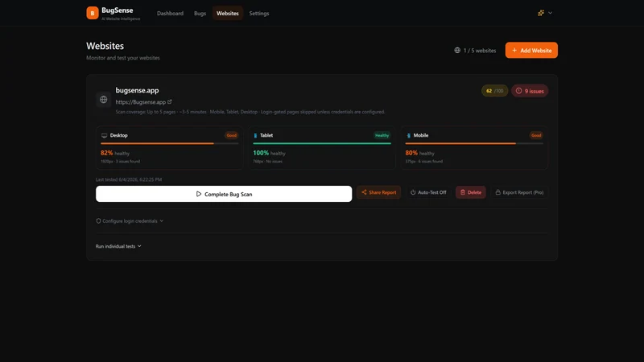The width and height of the screenshot is (644, 362).
Task: Click the orange BugSense logo icon
Action: pos(93,13)
